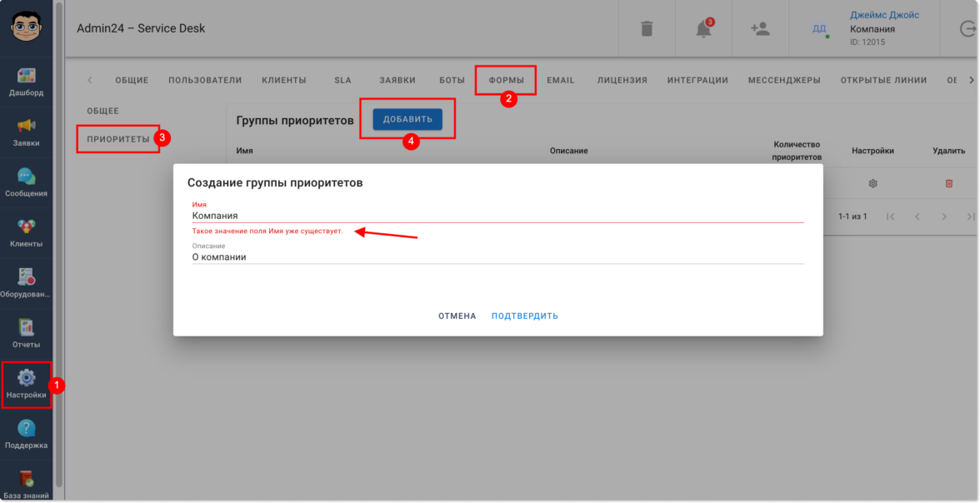The height and width of the screenshot is (503, 980).
Task: Click the Имя input field containing Компания
Action: [497, 216]
